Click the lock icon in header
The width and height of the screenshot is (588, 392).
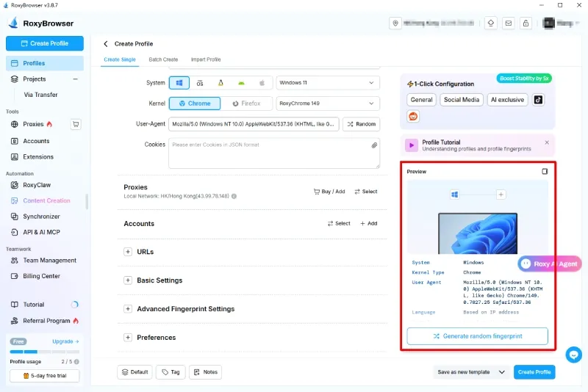526,23
